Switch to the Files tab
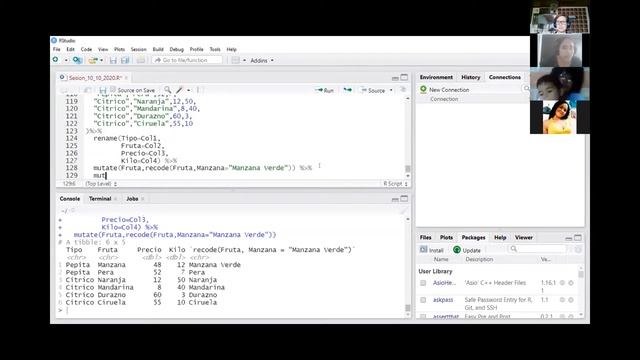 tap(425, 238)
